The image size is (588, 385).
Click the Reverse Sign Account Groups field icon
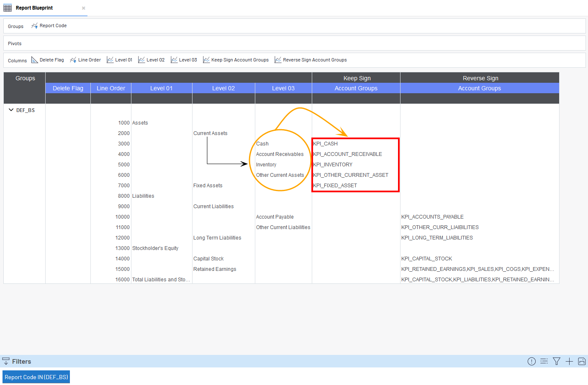coord(278,60)
